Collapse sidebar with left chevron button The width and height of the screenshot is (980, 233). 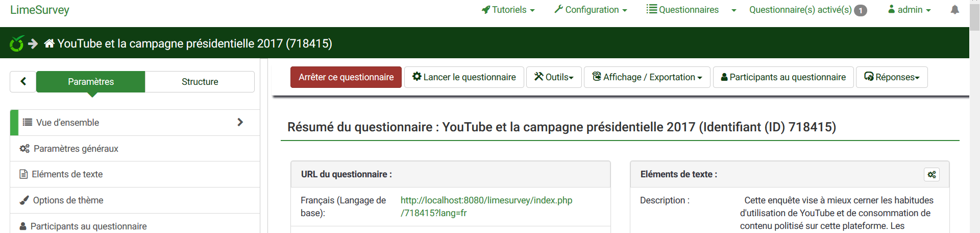(23, 82)
